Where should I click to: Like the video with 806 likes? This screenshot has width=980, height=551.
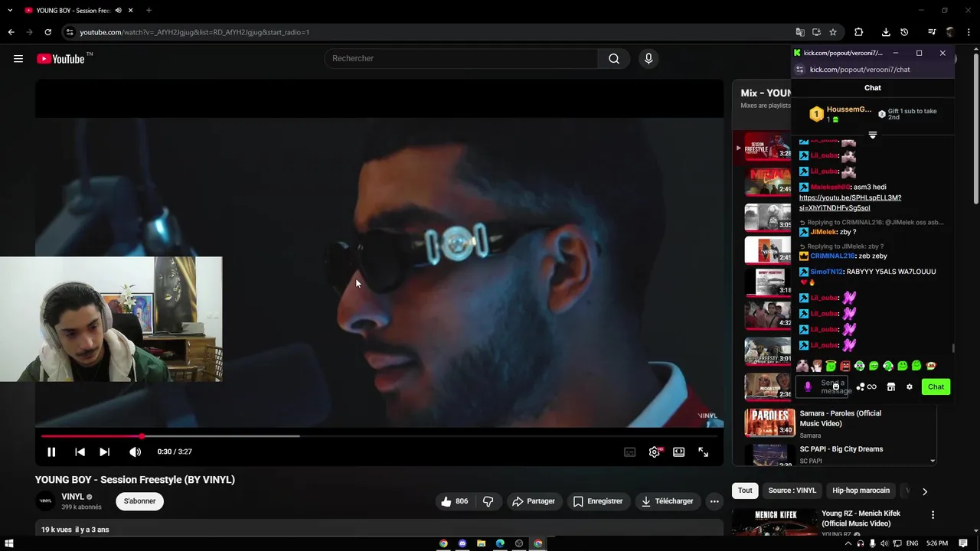(454, 501)
